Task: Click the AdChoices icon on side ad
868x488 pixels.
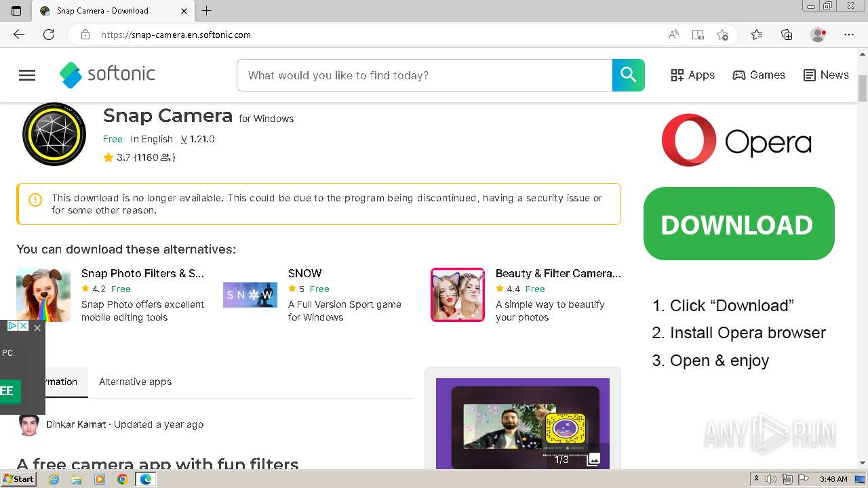Action: tap(12, 326)
